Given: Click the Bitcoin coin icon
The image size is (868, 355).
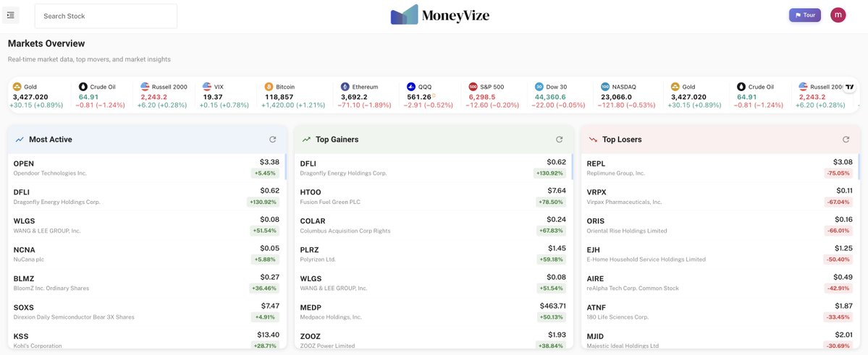Looking at the screenshot, I should (x=269, y=87).
